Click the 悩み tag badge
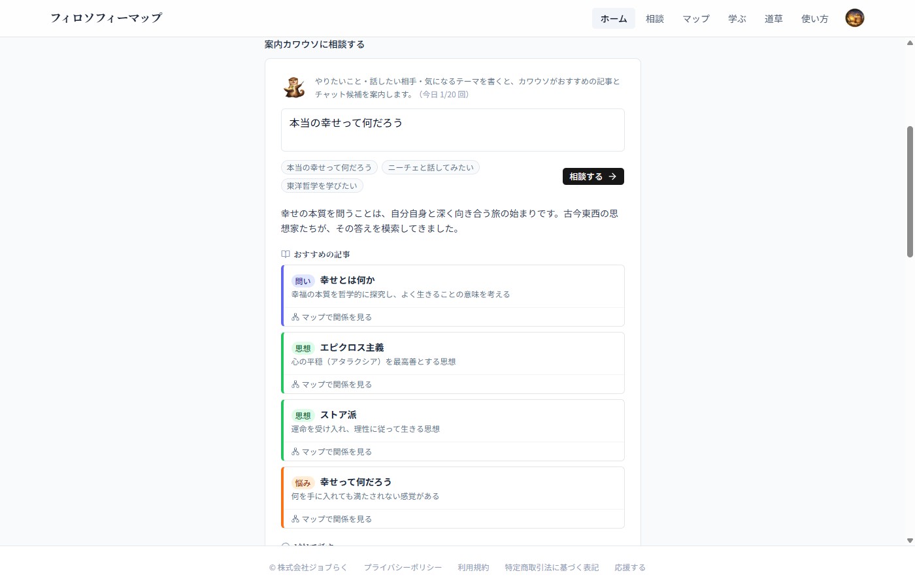915x588 pixels. (x=303, y=483)
